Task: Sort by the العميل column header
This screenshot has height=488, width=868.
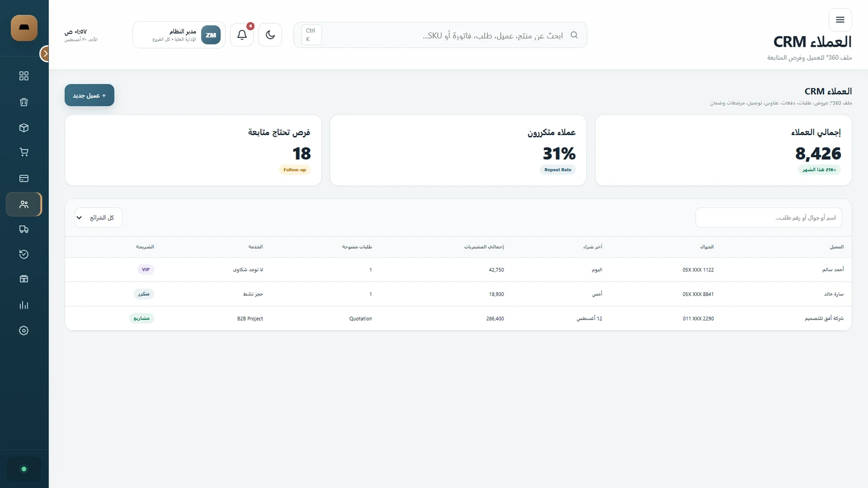Action: point(837,247)
